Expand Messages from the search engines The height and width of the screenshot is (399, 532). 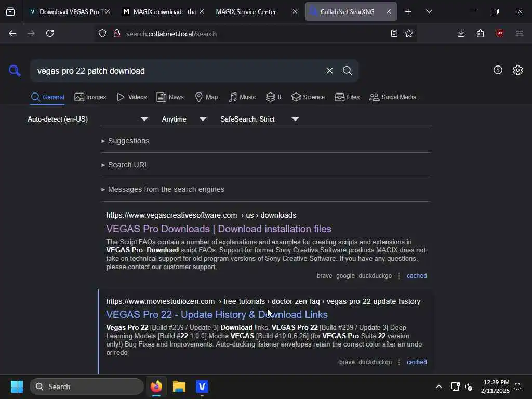[x=163, y=189]
